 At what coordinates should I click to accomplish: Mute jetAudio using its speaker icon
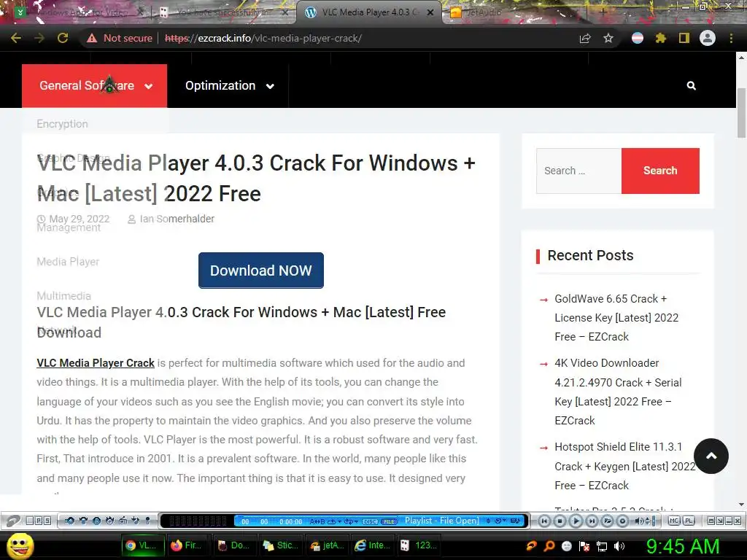[x=638, y=521]
